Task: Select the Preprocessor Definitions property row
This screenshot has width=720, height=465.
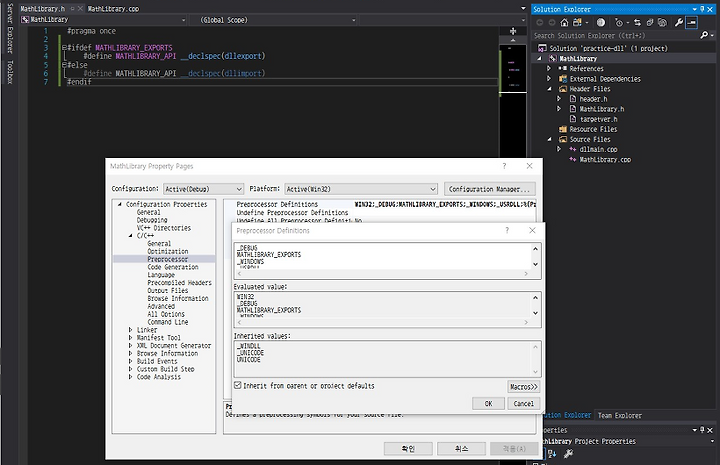Action: [x=380, y=204]
